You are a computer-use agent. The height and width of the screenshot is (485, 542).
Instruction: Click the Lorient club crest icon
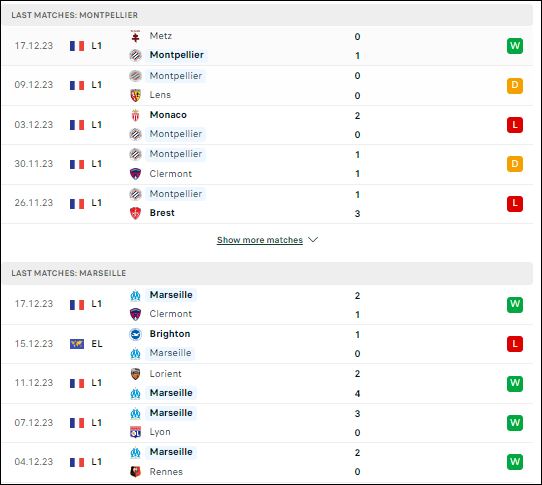pos(136,374)
